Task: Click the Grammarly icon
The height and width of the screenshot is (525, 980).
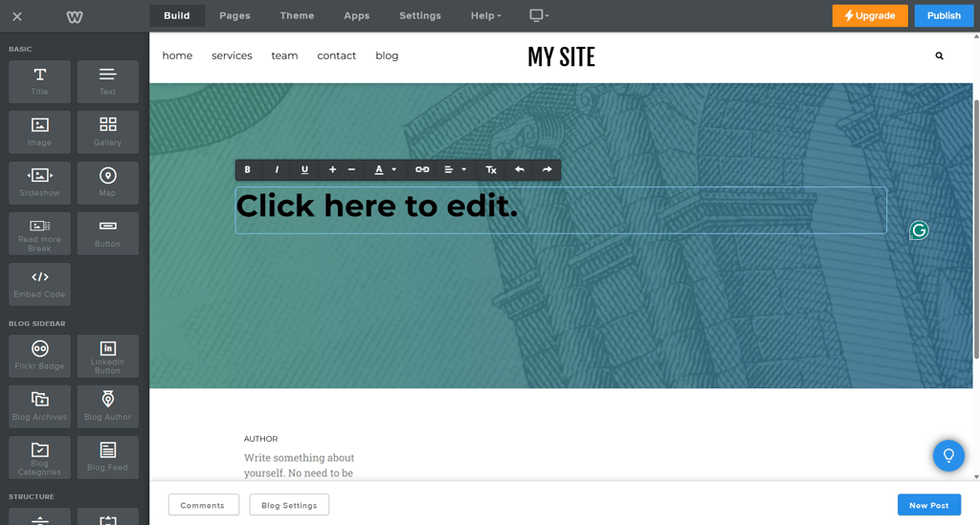Action: click(919, 230)
